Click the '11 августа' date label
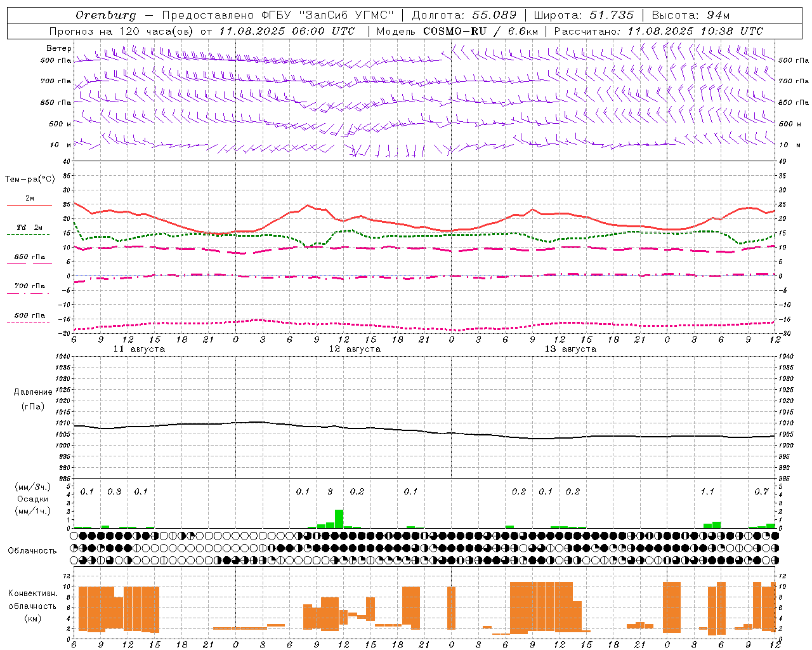The image size is (812, 650). click(x=139, y=349)
